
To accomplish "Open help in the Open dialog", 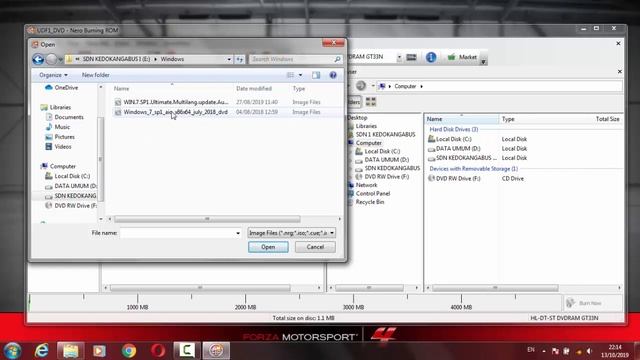I will coord(333,75).
